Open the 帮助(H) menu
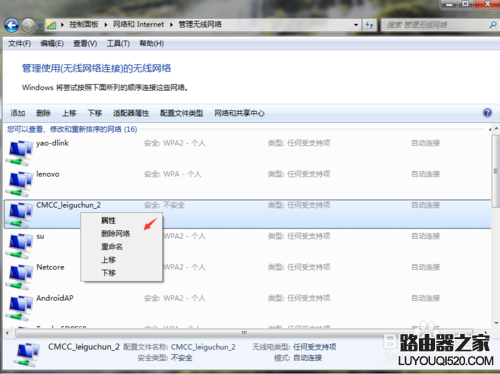Viewport: 500px width, 374px height. [151, 44]
